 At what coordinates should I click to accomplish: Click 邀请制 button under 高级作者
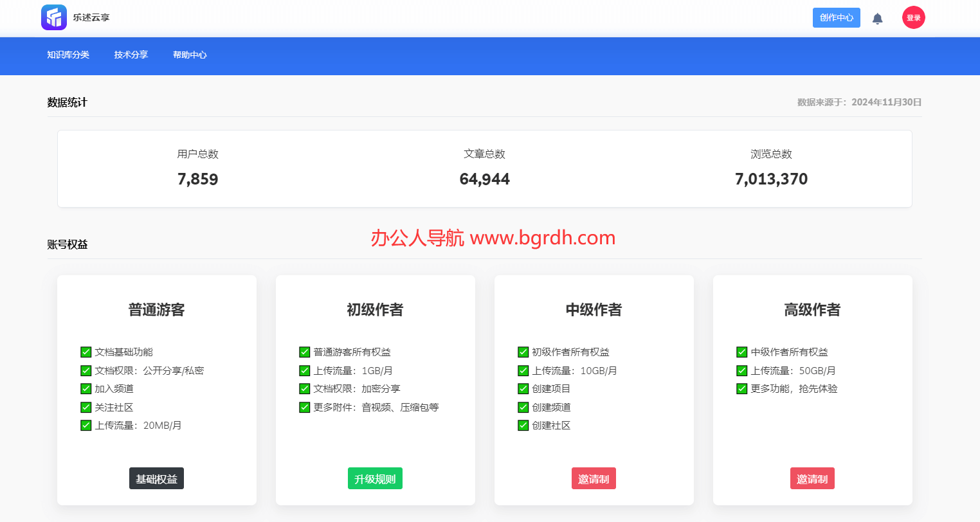(812, 479)
